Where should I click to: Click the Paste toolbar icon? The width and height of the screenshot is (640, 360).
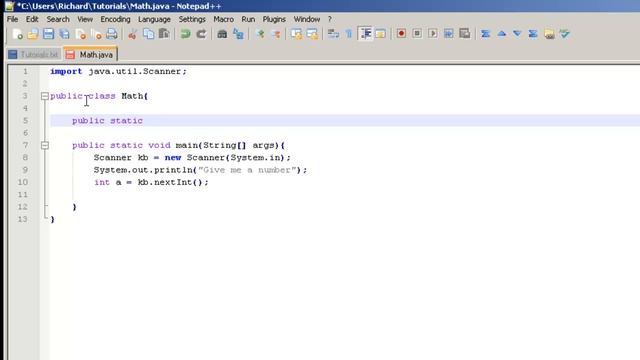click(164, 34)
